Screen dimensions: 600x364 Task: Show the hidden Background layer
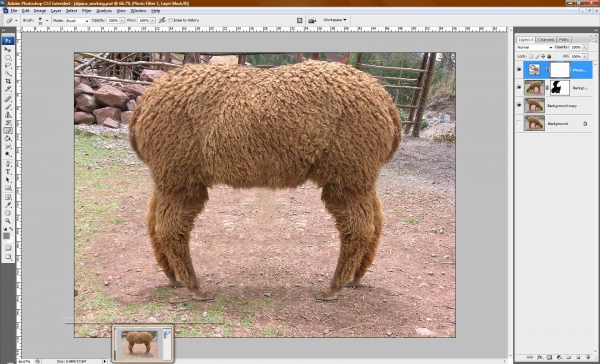(519, 123)
